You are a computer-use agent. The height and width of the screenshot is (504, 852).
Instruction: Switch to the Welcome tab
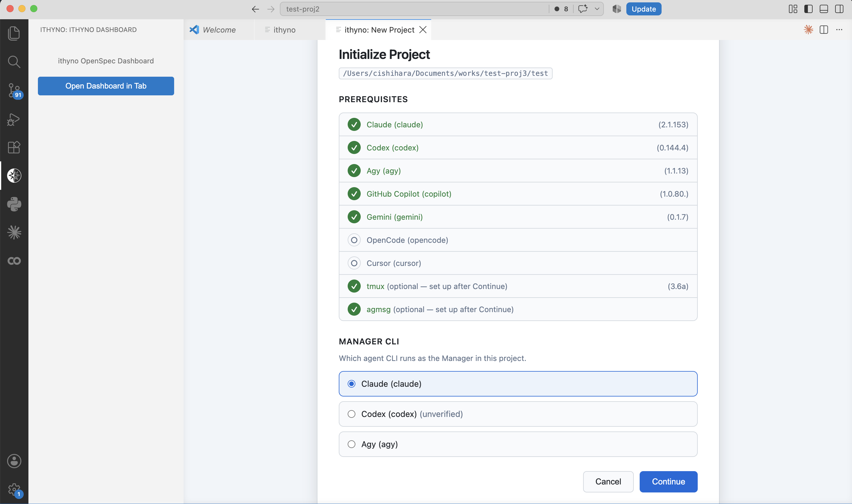[x=219, y=30]
